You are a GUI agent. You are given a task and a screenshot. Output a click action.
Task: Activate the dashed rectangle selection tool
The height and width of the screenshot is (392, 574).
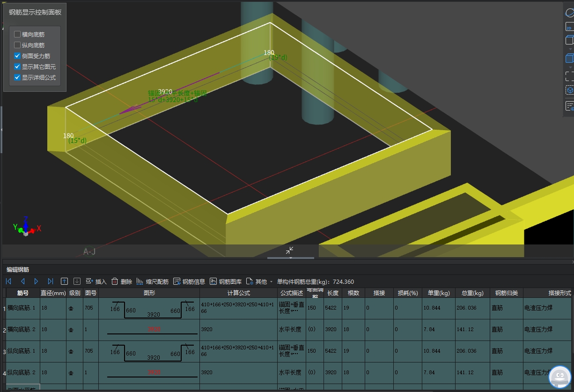[569, 76]
